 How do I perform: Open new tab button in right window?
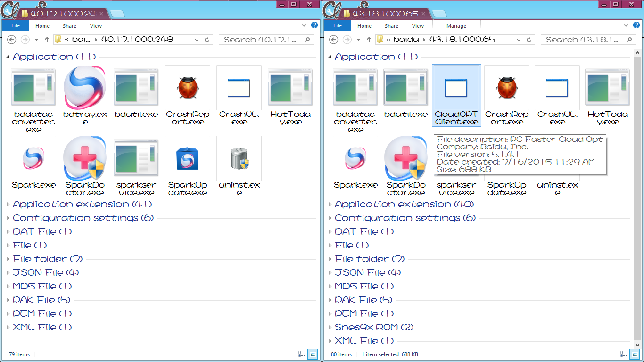[439, 14]
